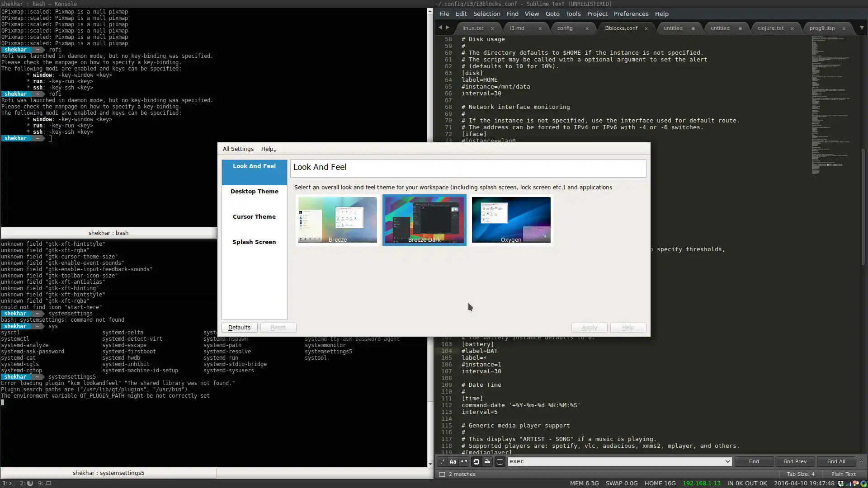This screenshot has height=488, width=868.
Task: Close the find panel
Action: click(x=861, y=460)
